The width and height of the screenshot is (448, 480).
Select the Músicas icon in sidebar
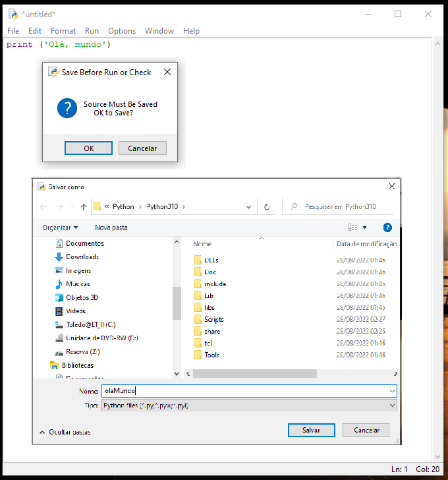(x=59, y=284)
